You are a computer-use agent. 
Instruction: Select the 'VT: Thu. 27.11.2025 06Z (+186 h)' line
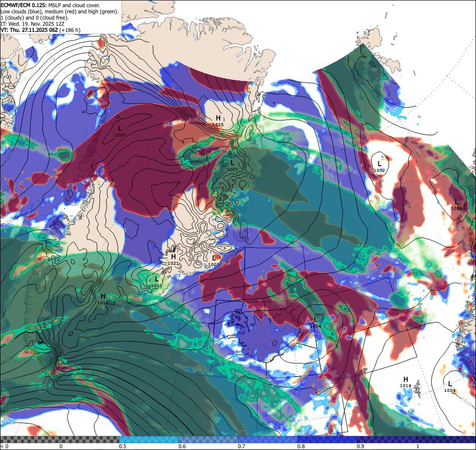(x=40, y=30)
